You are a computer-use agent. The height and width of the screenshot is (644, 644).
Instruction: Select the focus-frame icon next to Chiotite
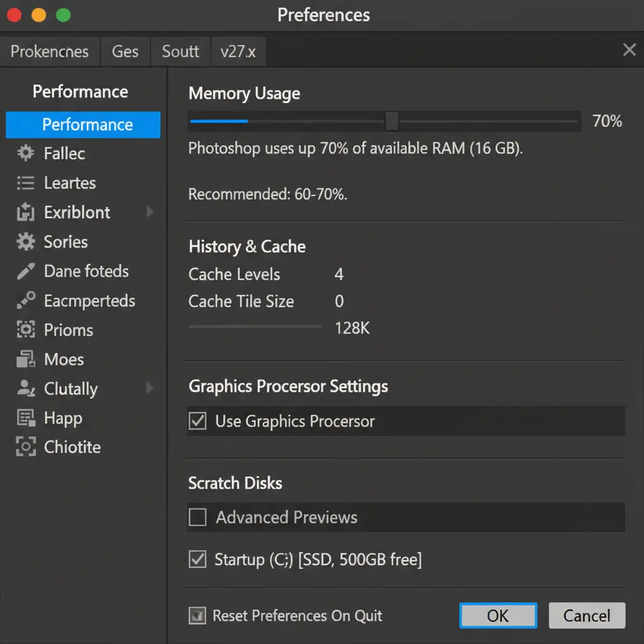(x=25, y=447)
